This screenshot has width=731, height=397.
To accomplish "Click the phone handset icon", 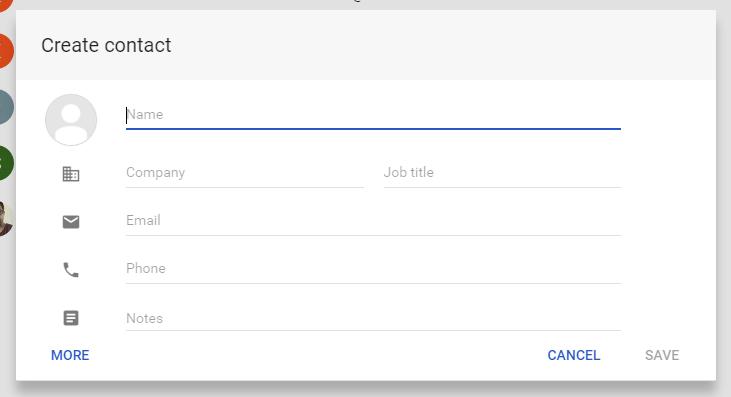I will coord(71,270).
